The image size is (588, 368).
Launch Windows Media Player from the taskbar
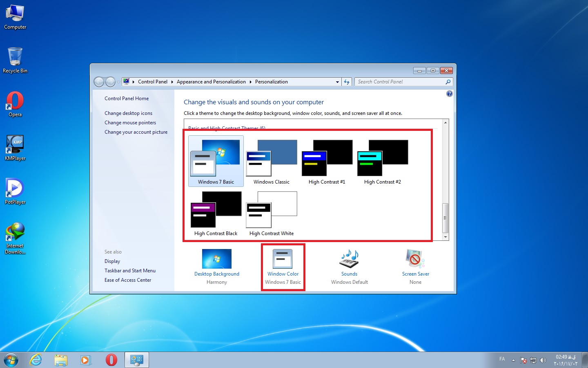86,360
